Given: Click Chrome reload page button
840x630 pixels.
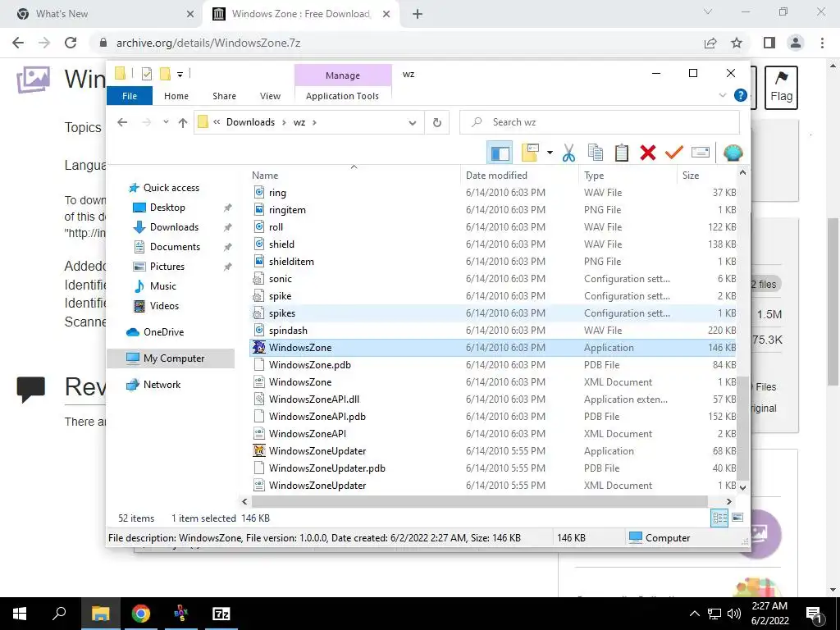Looking at the screenshot, I should (71, 43).
